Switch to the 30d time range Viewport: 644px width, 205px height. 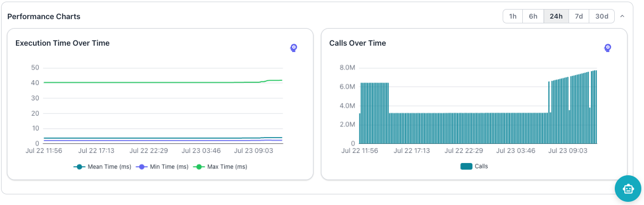coord(601,16)
